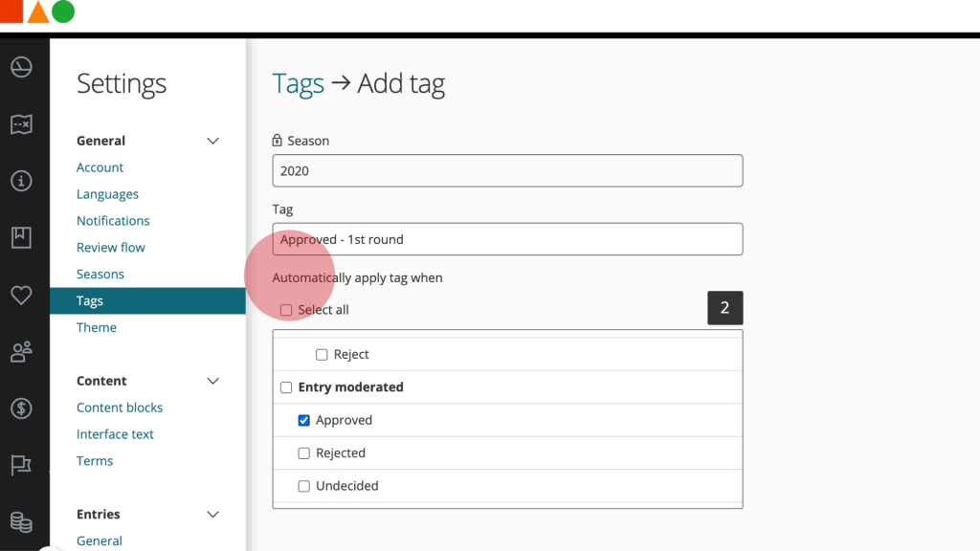
Task: Click the Tag name input field
Action: pyautogui.click(x=507, y=239)
